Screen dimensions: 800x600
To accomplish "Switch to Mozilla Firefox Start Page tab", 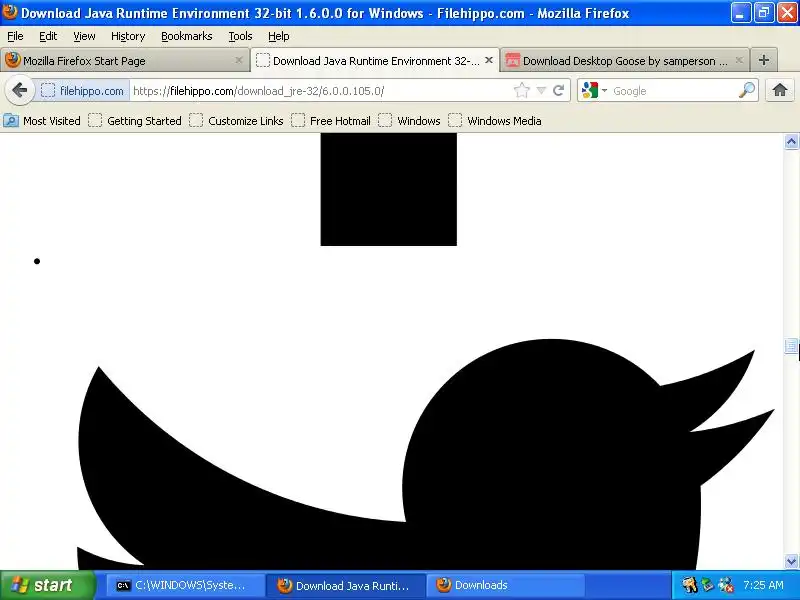I will click(x=125, y=60).
